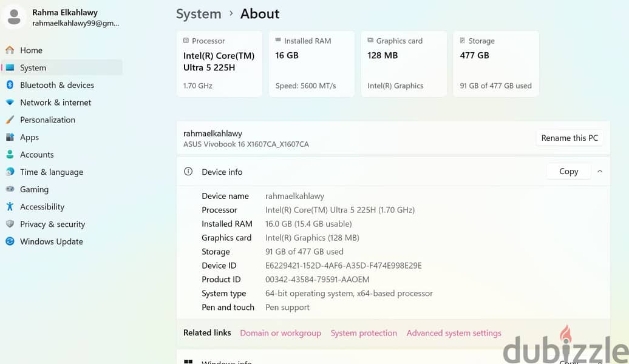Open System protection link
This screenshot has height=364, width=629.
click(364, 333)
